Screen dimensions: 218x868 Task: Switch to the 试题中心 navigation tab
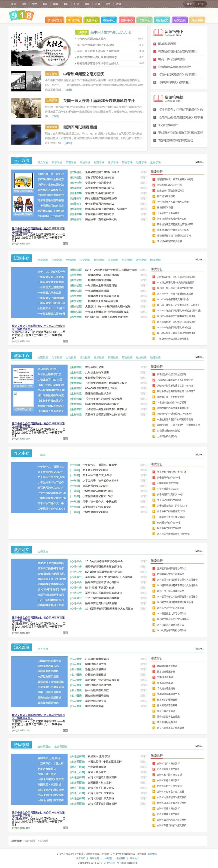91,20
